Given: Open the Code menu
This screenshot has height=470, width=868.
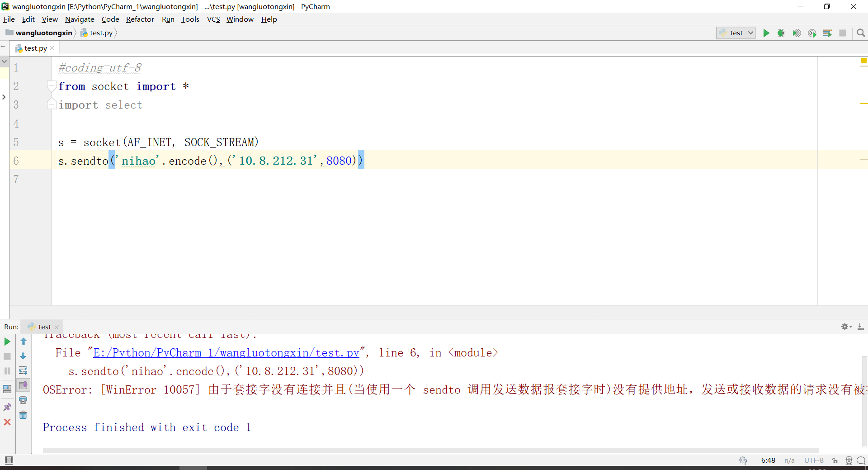Looking at the screenshot, I should [110, 19].
